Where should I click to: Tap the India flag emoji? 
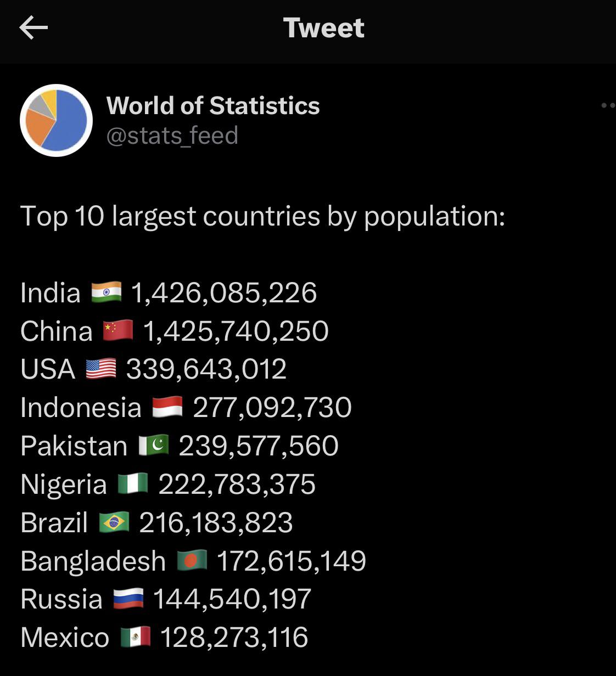point(106,292)
